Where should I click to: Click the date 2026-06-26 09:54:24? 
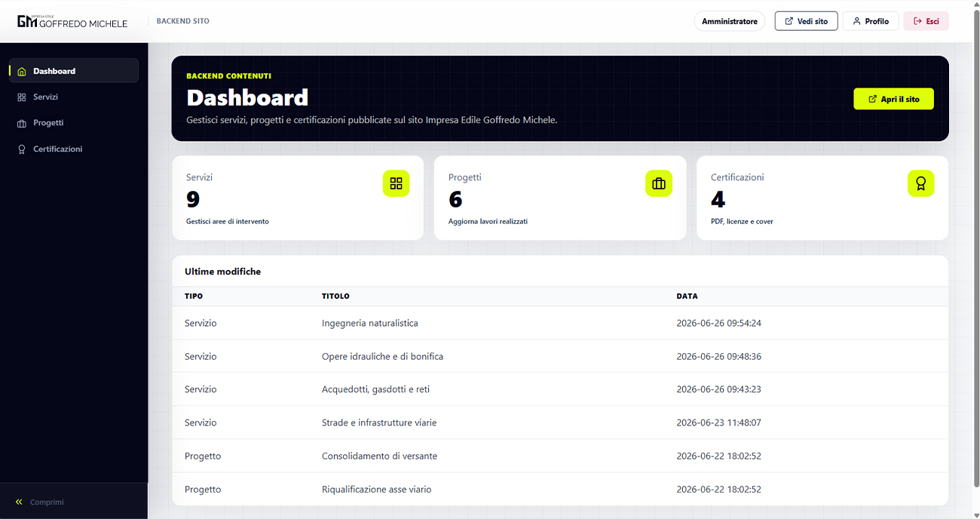point(718,323)
